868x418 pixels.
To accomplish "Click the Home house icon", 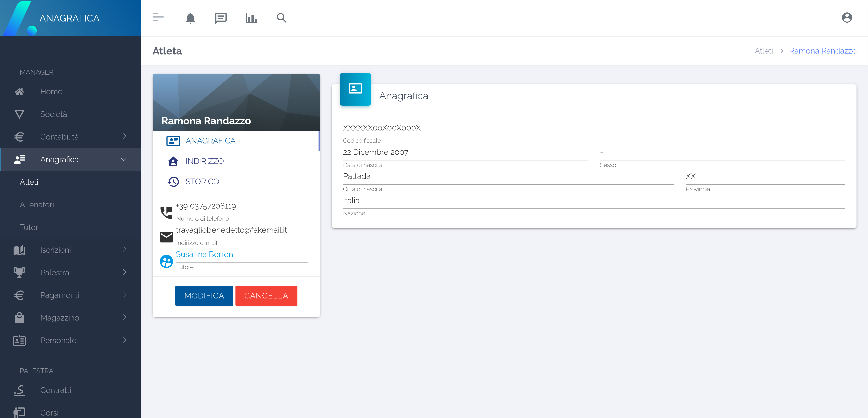I will tap(20, 92).
